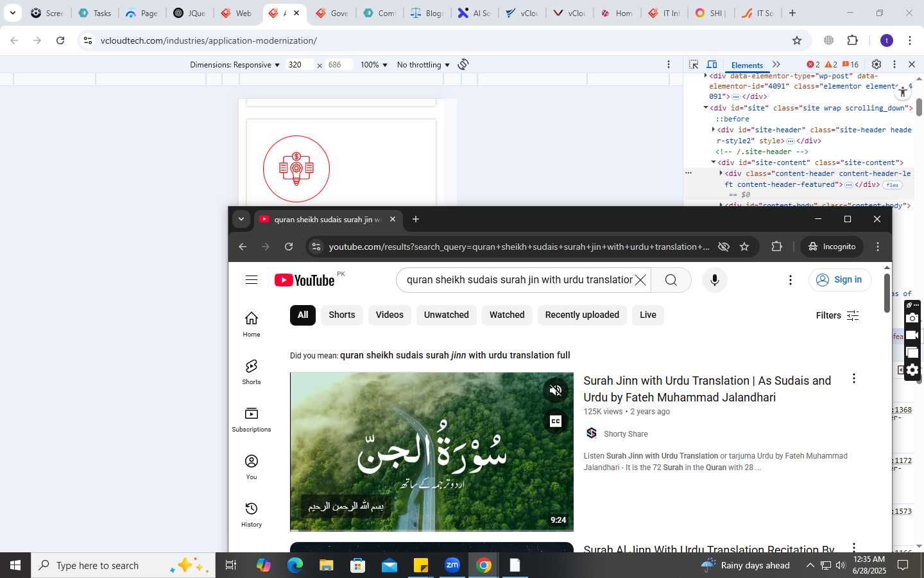Open the 100% zoom dropdown
Screen dimensions: 924x578
point(374,65)
